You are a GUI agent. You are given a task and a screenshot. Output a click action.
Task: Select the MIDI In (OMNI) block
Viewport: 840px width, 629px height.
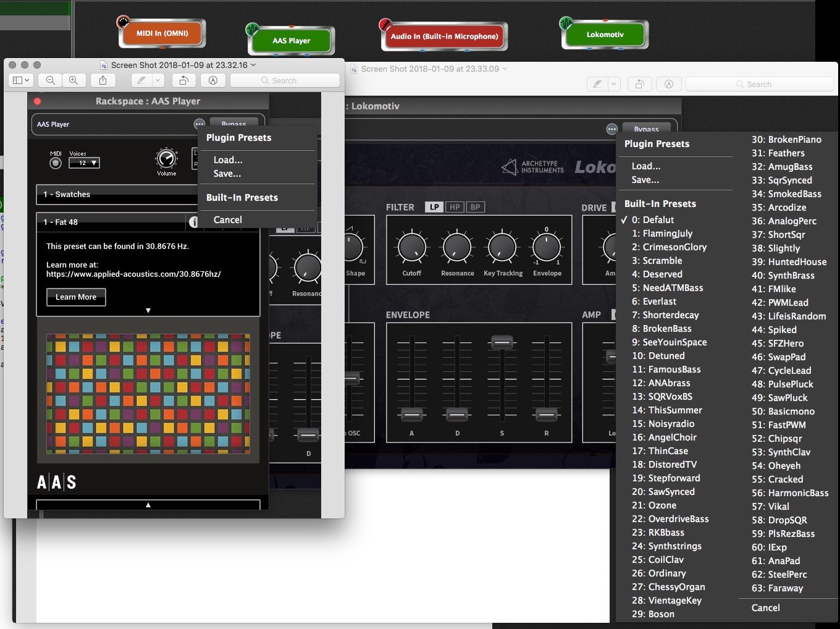point(162,33)
